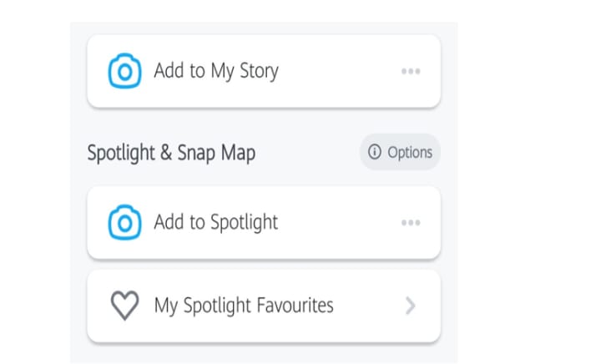This screenshot has width=601, height=364.
Task: Select the Add to Spotlight label
Action: 215,223
